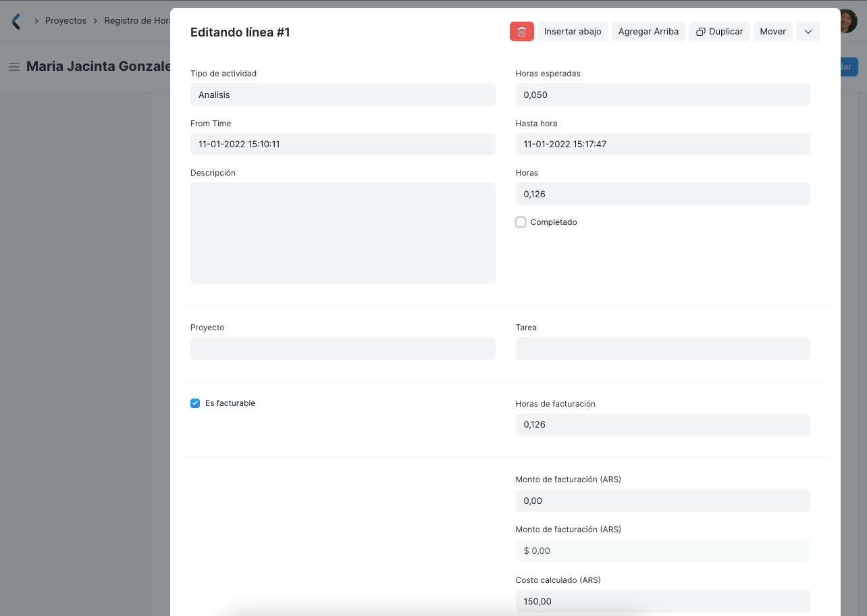Click read-only amount $ 0,00
The height and width of the screenshot is (616, 867).
(663, 550)
